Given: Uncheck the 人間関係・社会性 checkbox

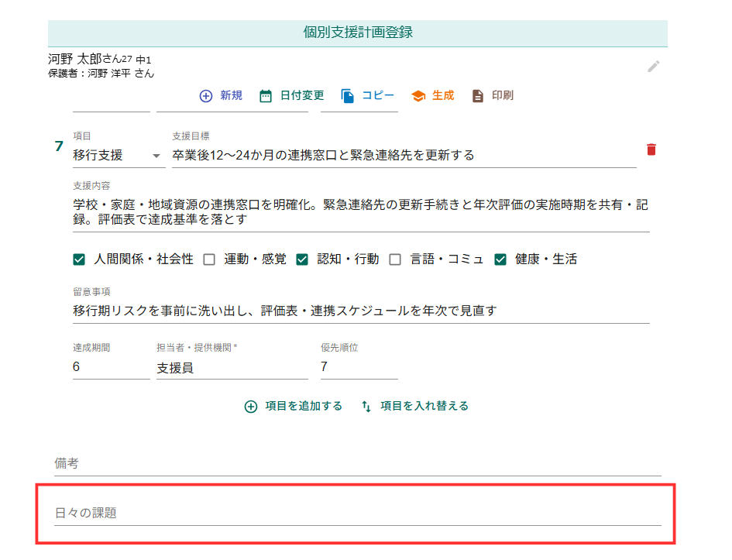Looking at the screenshot, I should tap(79, 259).
